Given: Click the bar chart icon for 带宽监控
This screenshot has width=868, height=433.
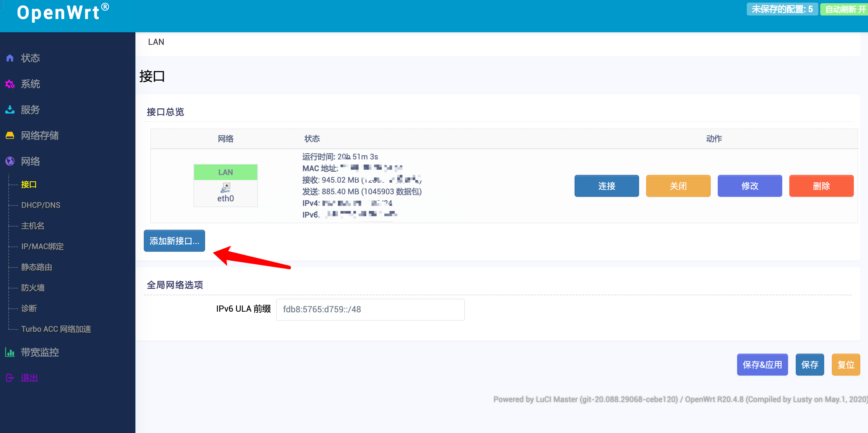Looking at the screenshot, I should click(x=10, y=352).
